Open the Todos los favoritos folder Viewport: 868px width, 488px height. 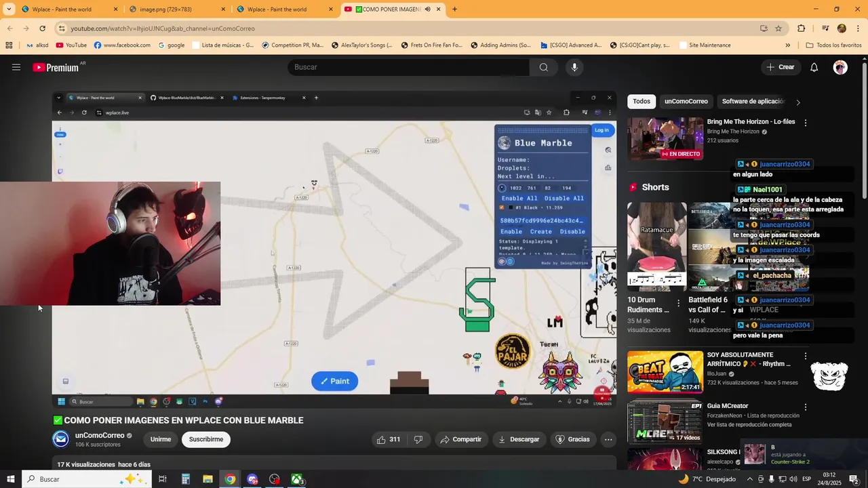(834, 45)
